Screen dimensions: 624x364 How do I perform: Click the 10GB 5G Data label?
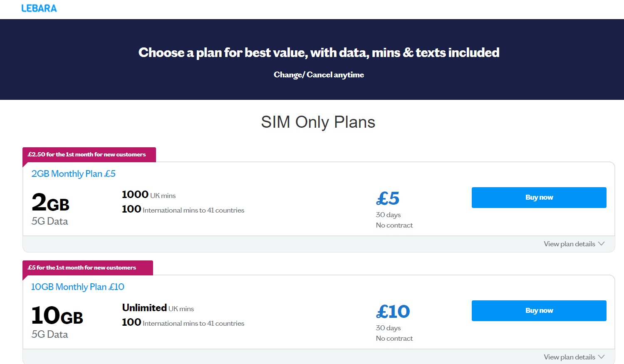tap(50, 334)
